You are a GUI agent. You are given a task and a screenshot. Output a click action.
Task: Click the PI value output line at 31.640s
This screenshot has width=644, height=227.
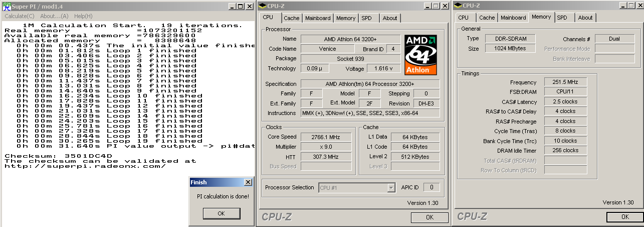[x=136, y=146]
